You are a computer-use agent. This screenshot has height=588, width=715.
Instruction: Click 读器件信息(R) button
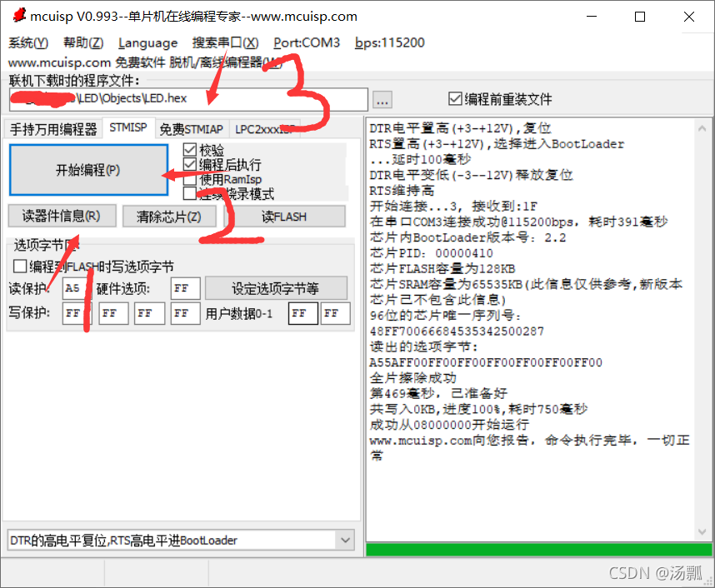point(62,216)
